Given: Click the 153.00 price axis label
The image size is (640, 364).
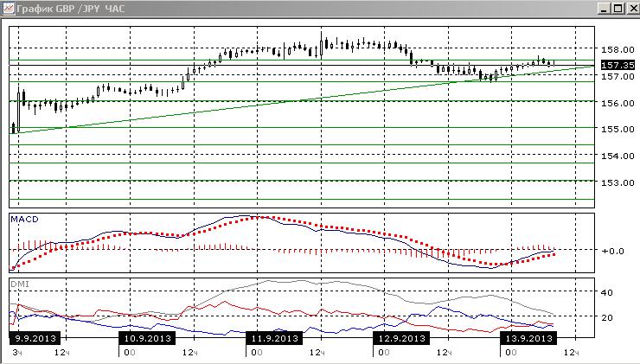Looking at the screenshot, I should [618, 182].
